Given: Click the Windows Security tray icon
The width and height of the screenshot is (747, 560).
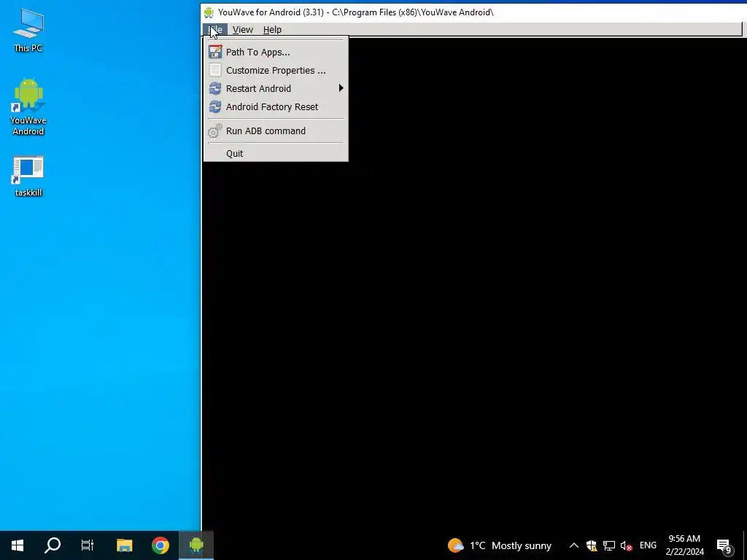Looking at the screenshot, I should pyautogui.click(x=591, y=545).
